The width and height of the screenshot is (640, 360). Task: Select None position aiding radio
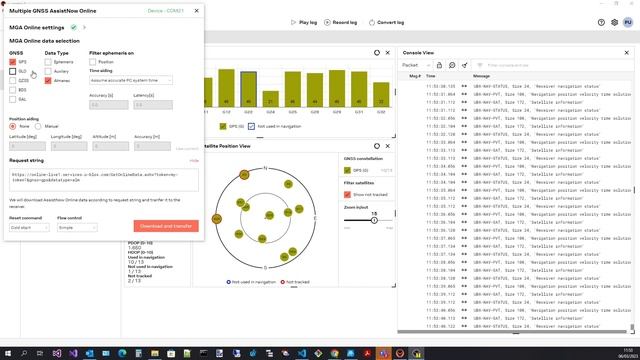[13, 126]
